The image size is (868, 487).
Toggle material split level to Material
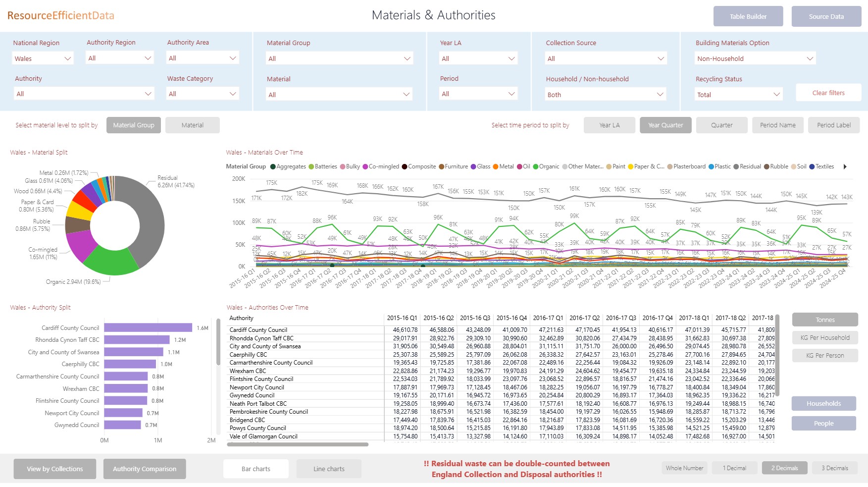tap(192, 125)
